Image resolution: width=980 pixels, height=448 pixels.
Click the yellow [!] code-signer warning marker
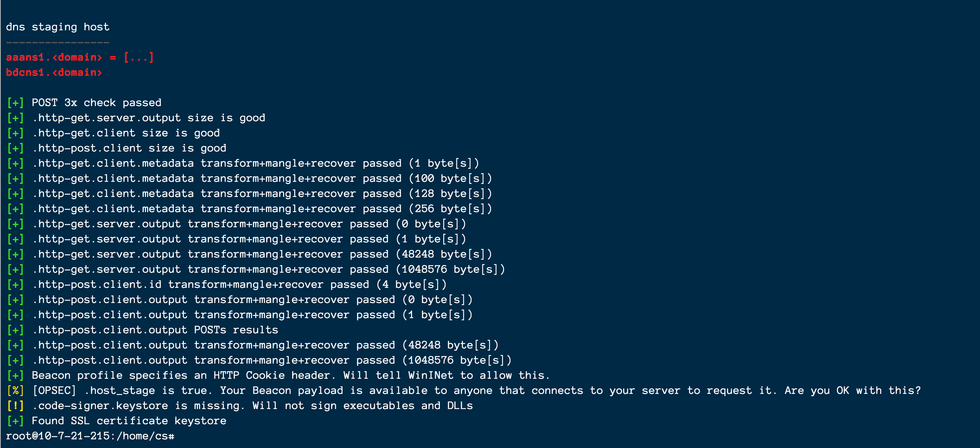(15, 406)
